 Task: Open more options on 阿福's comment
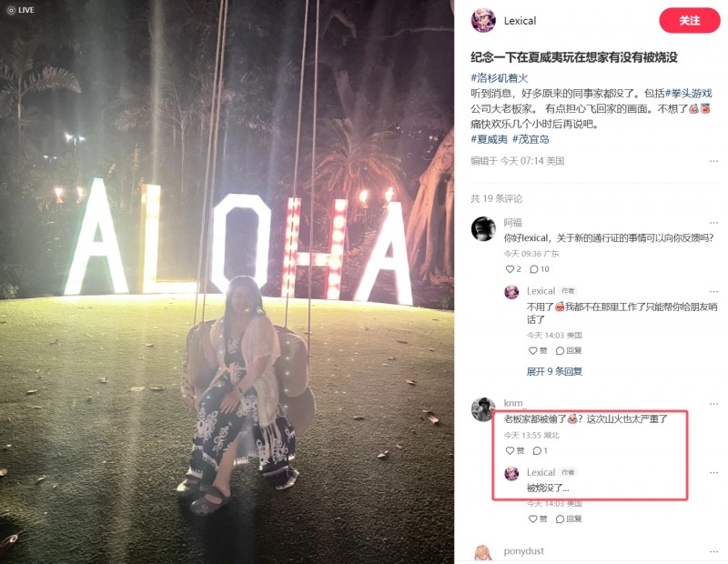click(x=713, y=223)
